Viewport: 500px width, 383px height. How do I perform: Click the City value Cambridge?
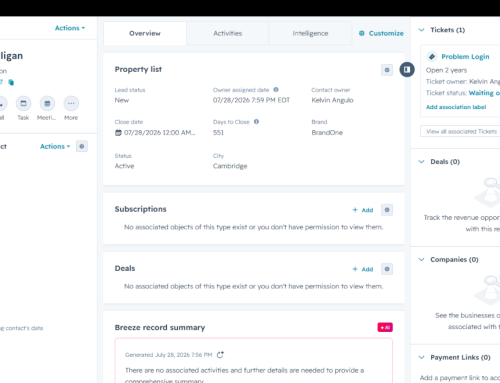pyautogui.click(x=230, y=166)
